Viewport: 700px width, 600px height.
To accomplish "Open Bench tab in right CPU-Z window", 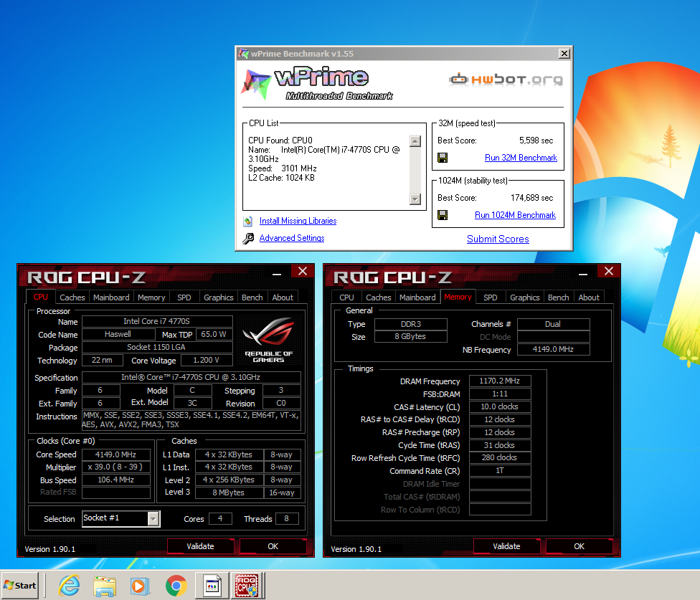I will coord(559,297).
